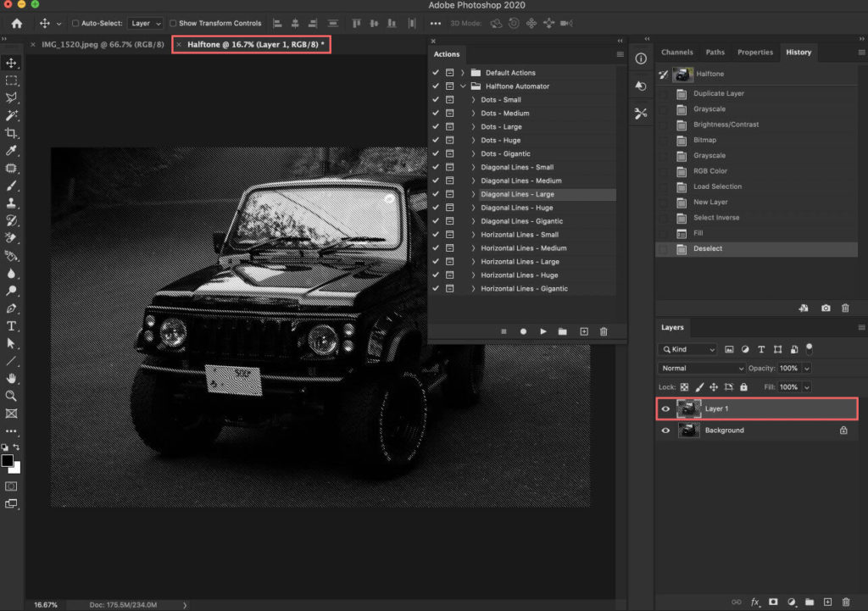Select the Zoom tool

click(11, 396)
